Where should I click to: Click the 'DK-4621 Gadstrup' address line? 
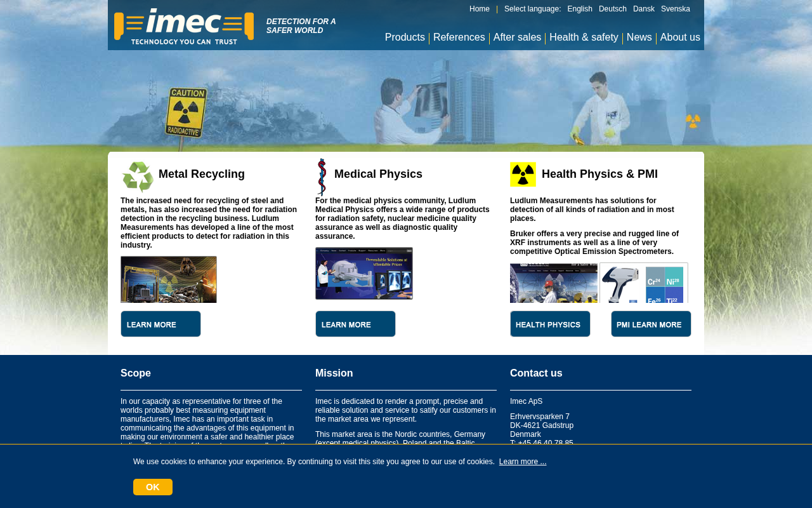coord(542,425)
